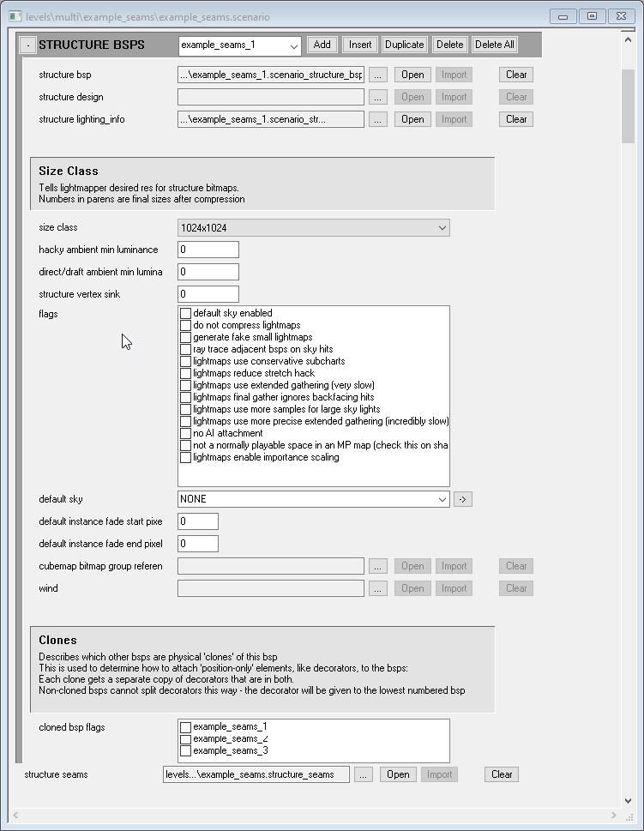This screenshot has width=644, height=831.
Task: Check lightmaps use more samples for large sky lights
Action: 185,409
